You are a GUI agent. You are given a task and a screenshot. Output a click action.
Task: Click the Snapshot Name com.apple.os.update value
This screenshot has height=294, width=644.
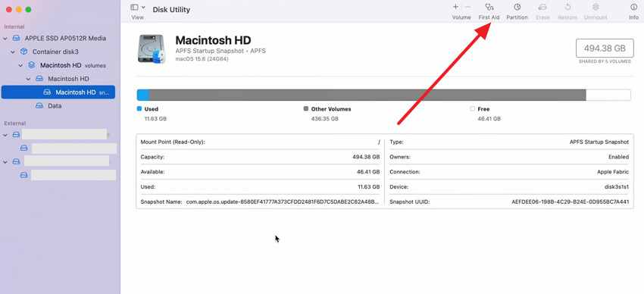point(283,202)
